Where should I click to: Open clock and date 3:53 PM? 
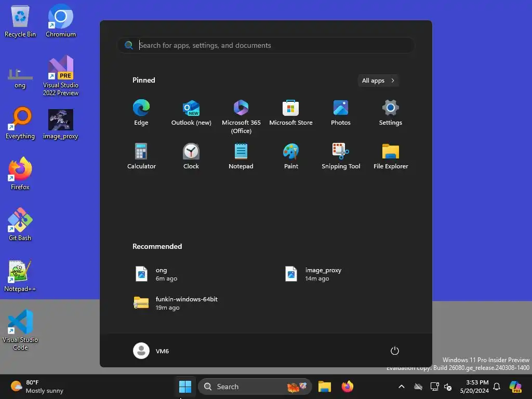474,387
